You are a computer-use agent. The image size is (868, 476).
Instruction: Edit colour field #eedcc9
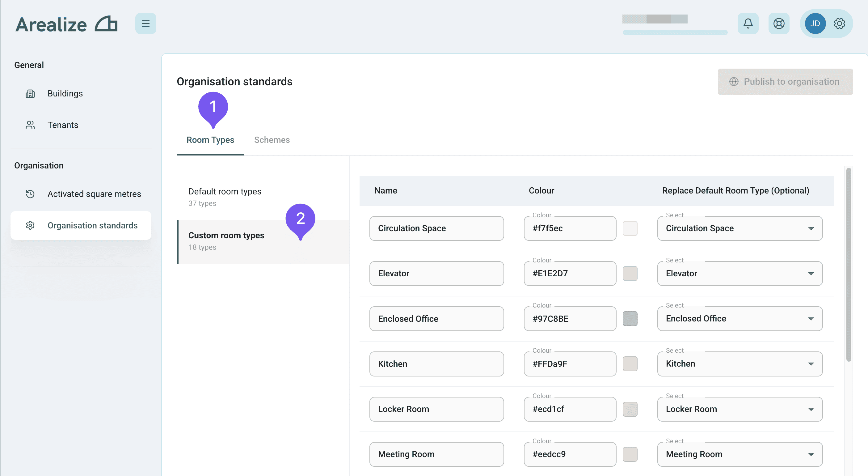point(570,454)
